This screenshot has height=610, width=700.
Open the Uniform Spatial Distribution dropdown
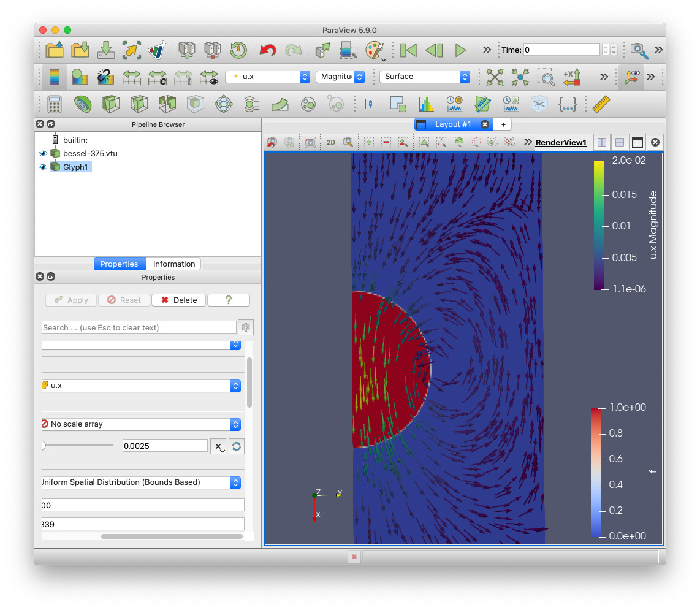pyautogui.click(x=140, y=482)
